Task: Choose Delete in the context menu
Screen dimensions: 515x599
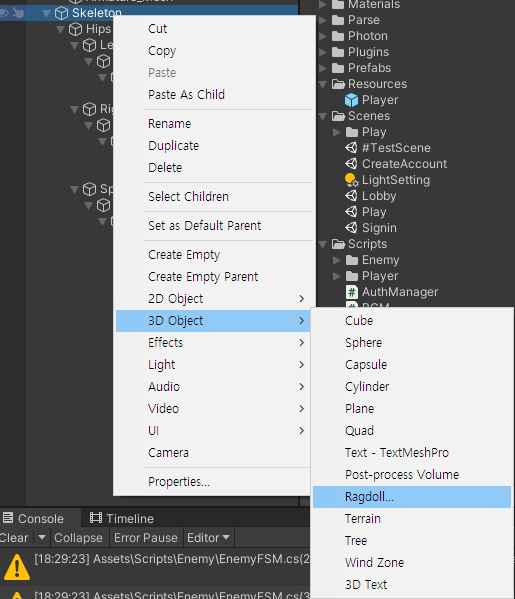Action: [x=213, y=168]
